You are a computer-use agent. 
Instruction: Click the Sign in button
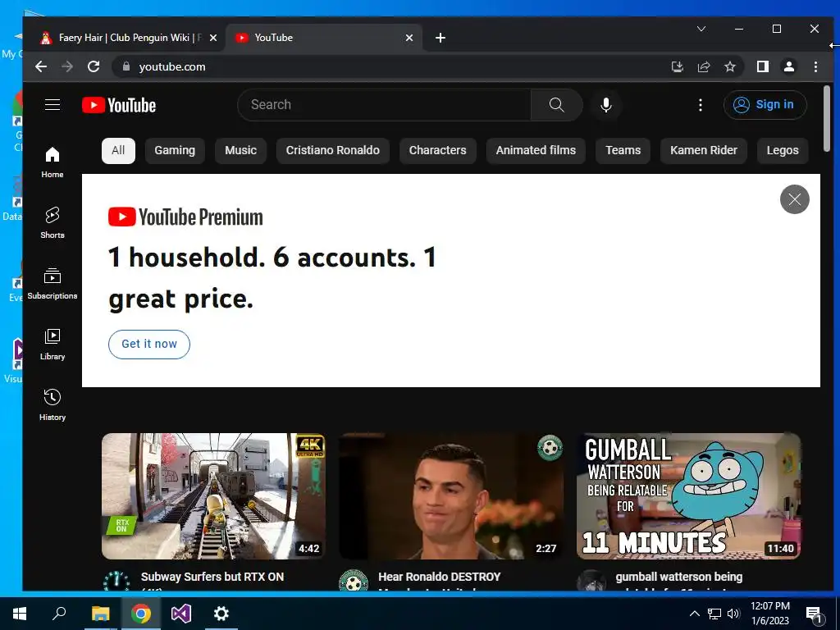[765, 104]
